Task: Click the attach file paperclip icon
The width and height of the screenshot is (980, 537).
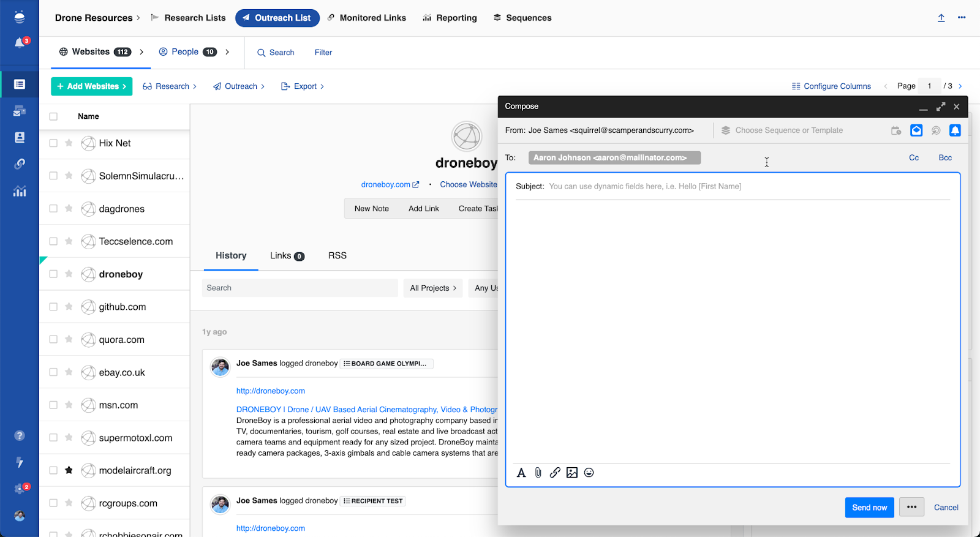Action: (538, 473)
